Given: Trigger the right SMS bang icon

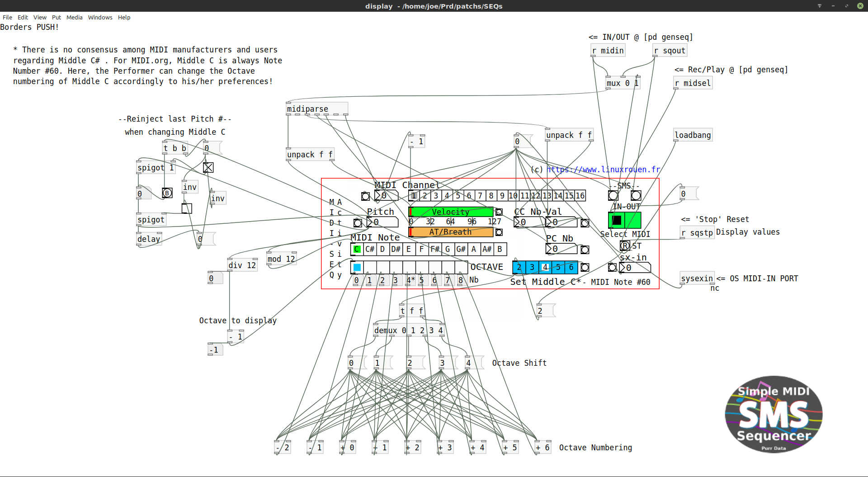Looking at the screenshot, I should click(x=636, y=195).
